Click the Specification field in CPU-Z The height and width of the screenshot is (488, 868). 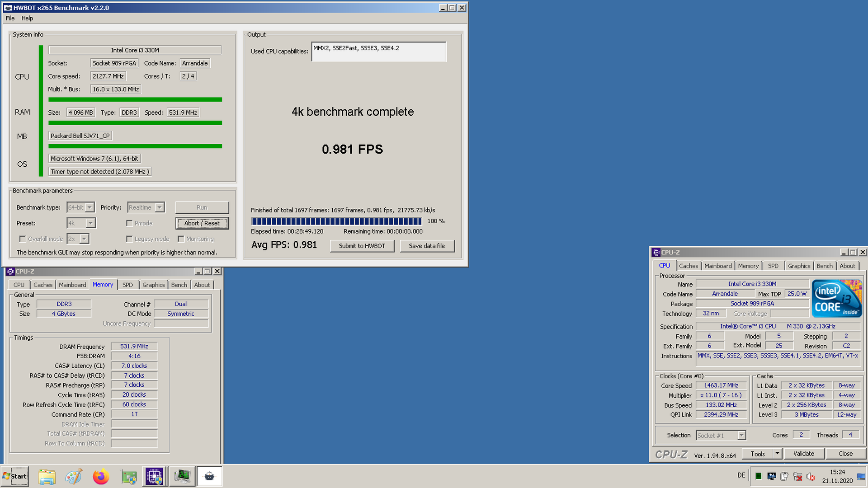[778, 326]
